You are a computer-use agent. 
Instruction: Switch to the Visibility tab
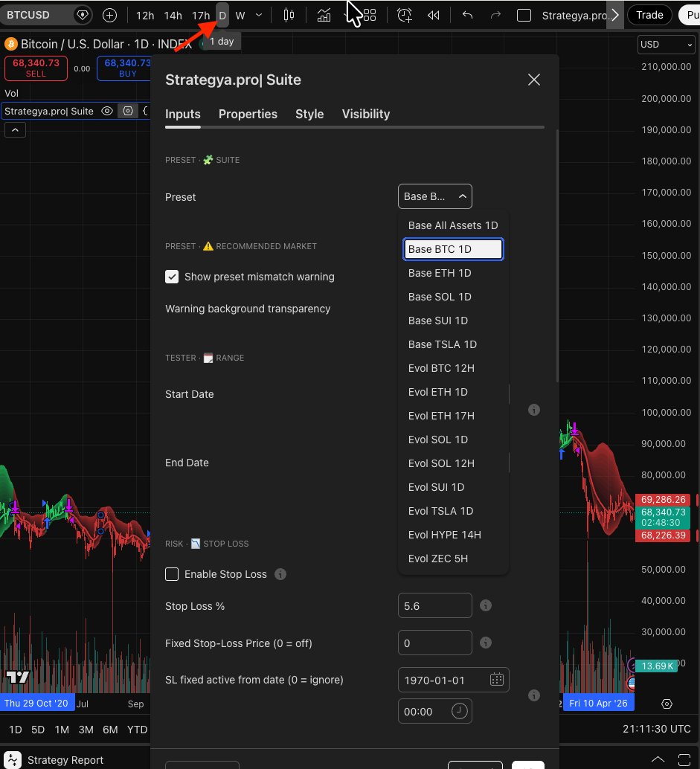tap(366, 115)
